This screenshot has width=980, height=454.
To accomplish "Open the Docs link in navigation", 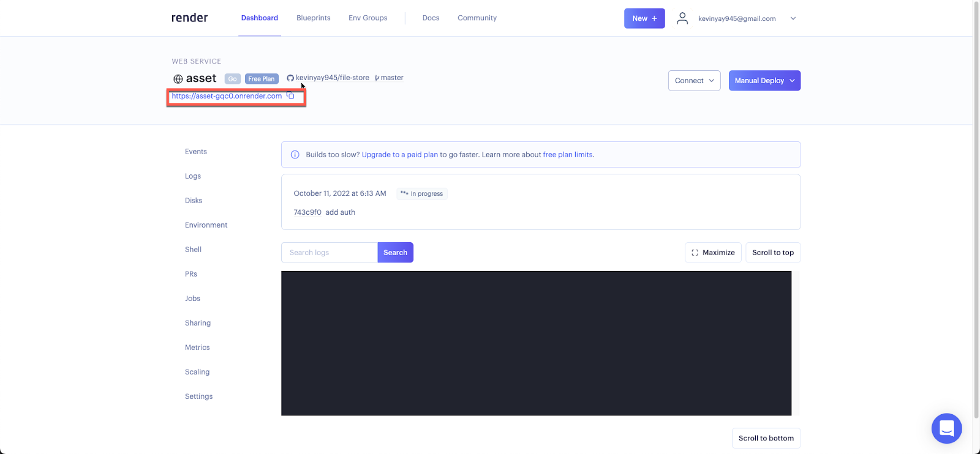I will [431, 18].
